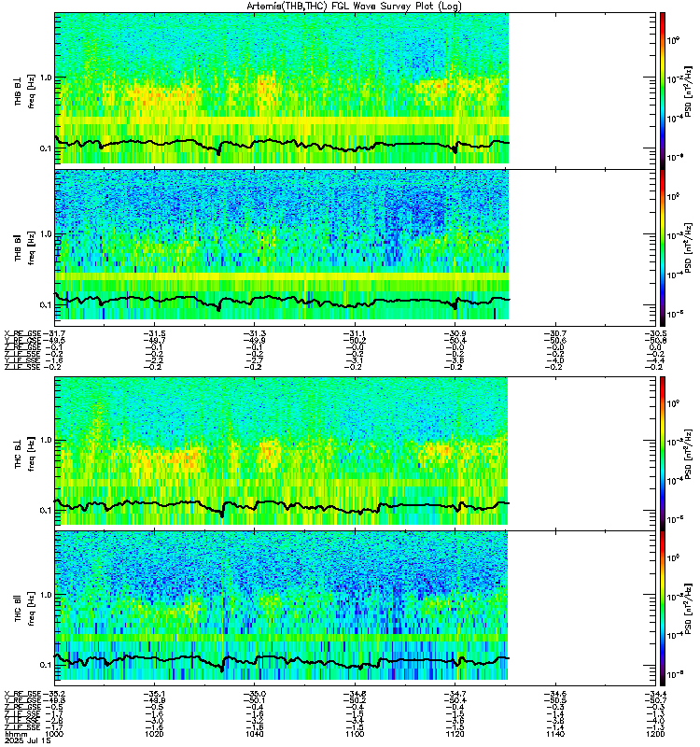Viewport: 700px width, 747px height.
Task: Click the '1020' time label on the bottom axis
Action: coord(154,734)
